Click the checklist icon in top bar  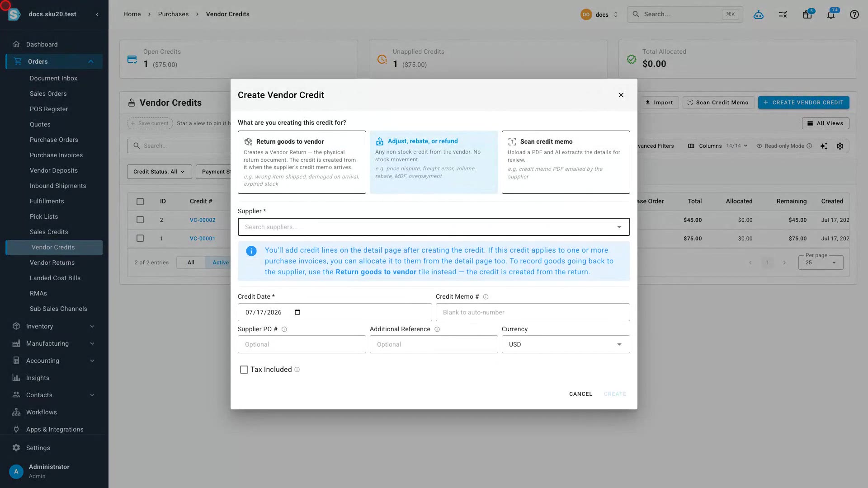coord(783,14)
